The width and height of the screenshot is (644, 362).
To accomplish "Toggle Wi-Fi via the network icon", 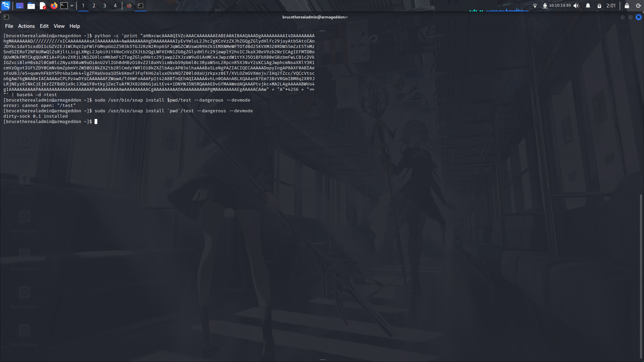I will click(x=535, y=5).
